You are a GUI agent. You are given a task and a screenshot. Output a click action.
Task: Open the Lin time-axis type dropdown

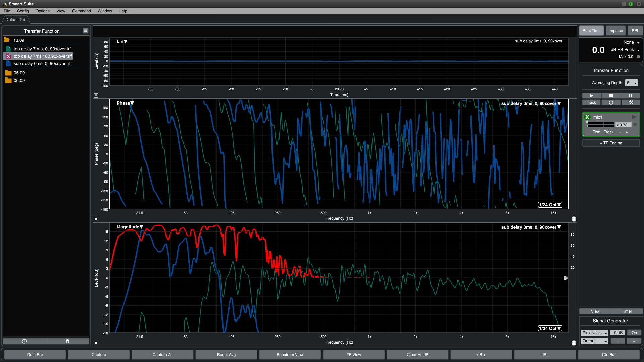[x=122, y=41]
